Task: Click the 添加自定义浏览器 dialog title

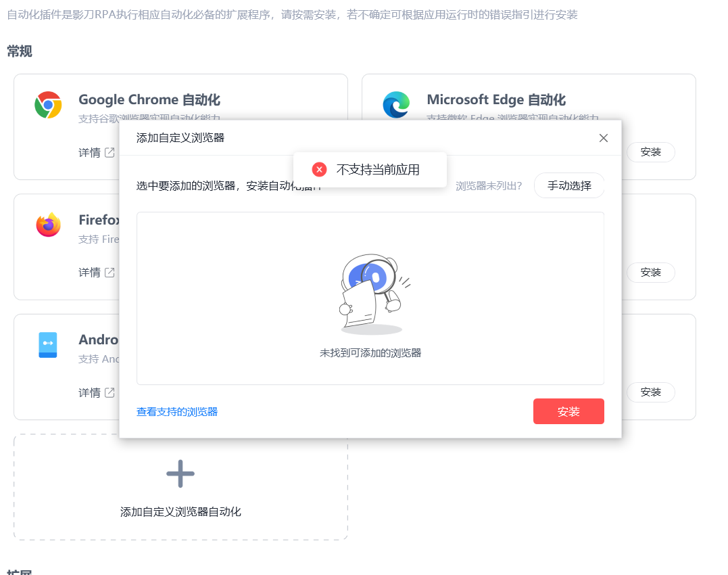Action: (x=180, y=138)
